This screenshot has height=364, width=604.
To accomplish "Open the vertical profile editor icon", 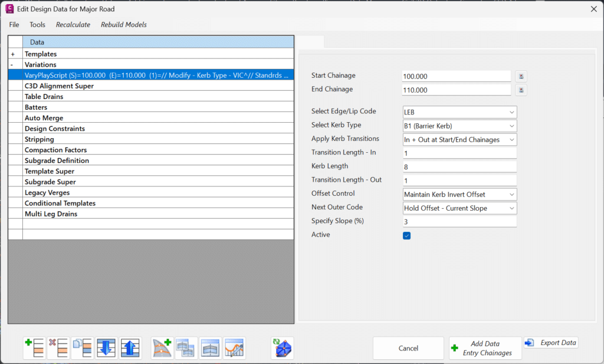I will point(234,348).
